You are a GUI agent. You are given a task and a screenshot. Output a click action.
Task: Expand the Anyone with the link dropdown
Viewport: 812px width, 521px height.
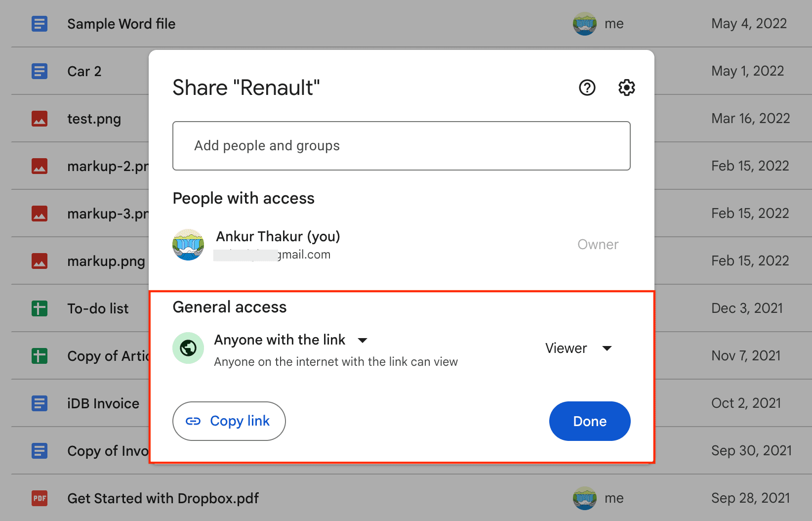coord(291,340)
